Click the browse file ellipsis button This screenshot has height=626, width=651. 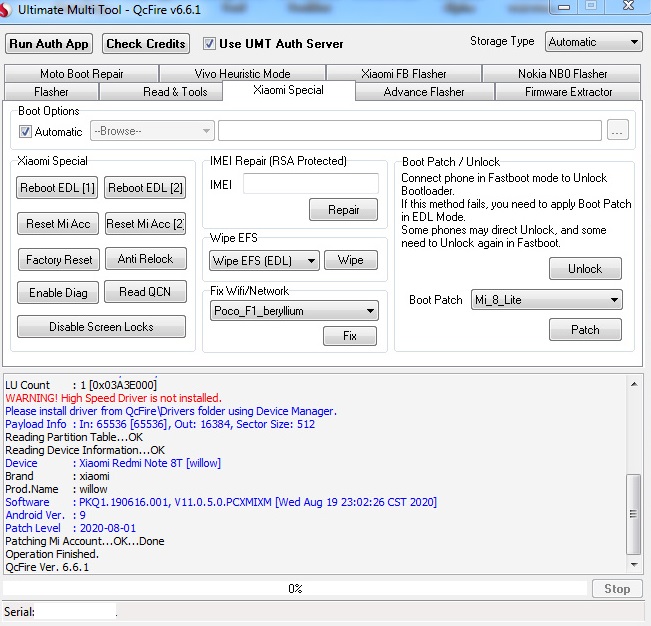coord(617,131)
